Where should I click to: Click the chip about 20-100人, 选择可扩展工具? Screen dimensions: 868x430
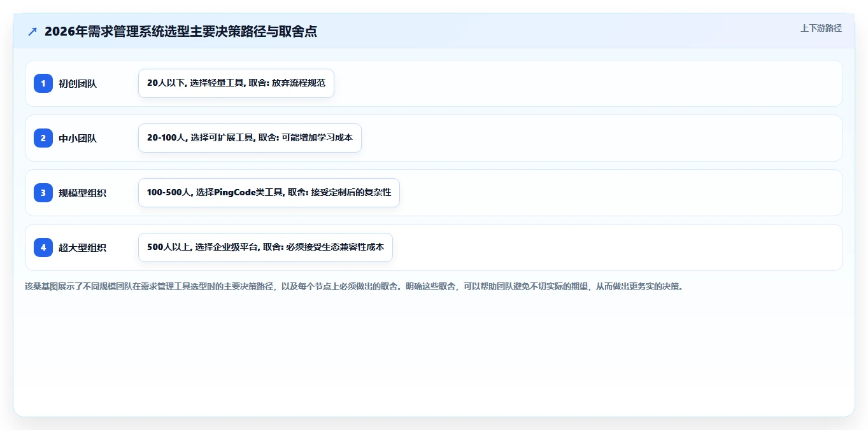(x=250, y=138)
